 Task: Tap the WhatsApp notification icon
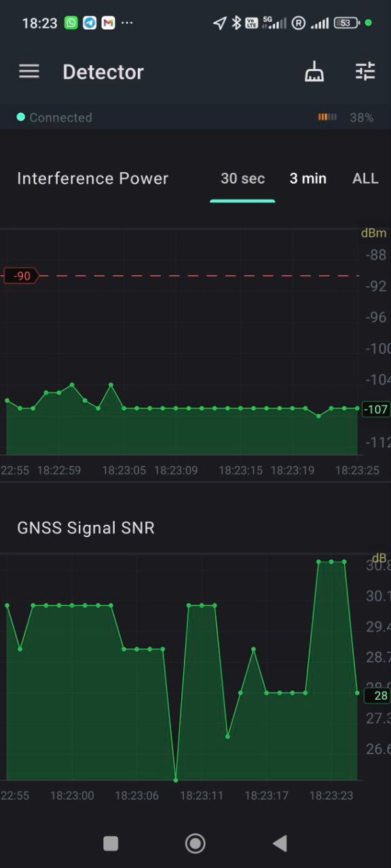tap(71, 22)
